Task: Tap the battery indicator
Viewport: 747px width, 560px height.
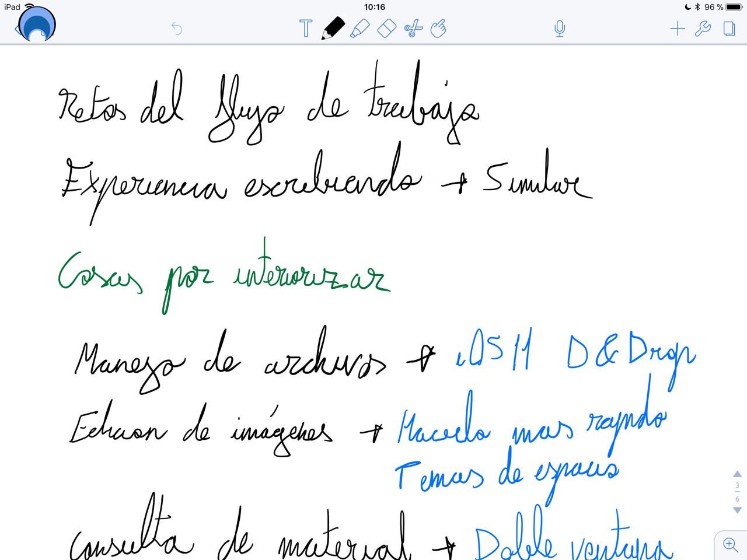Action: click(x=734, y=7)
